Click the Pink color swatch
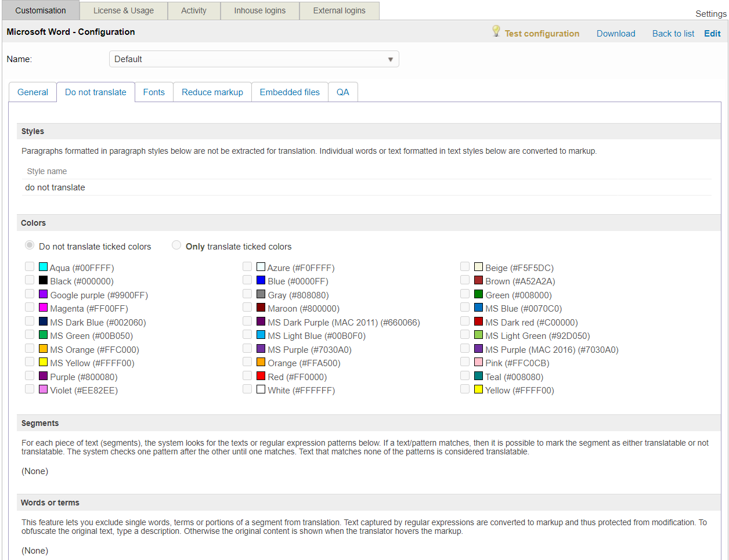Image resolution: width=729 pixels, height=560 pixels. (x=478, y=362)
